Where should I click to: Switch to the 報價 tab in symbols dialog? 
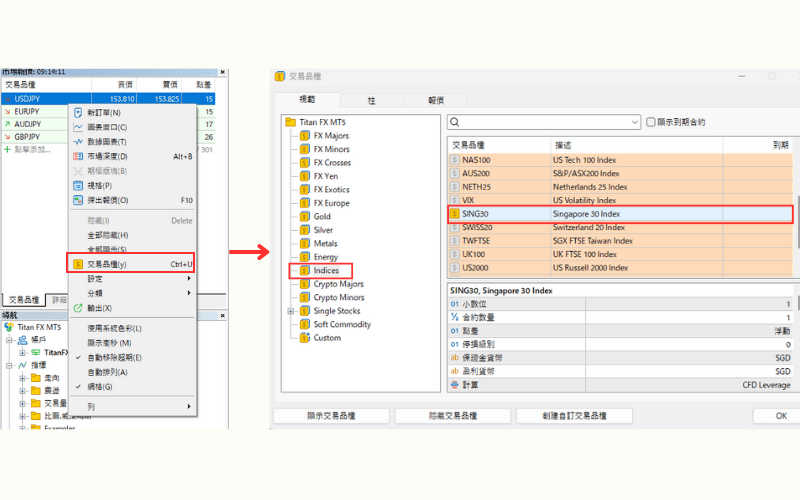(x=435, y=100)
